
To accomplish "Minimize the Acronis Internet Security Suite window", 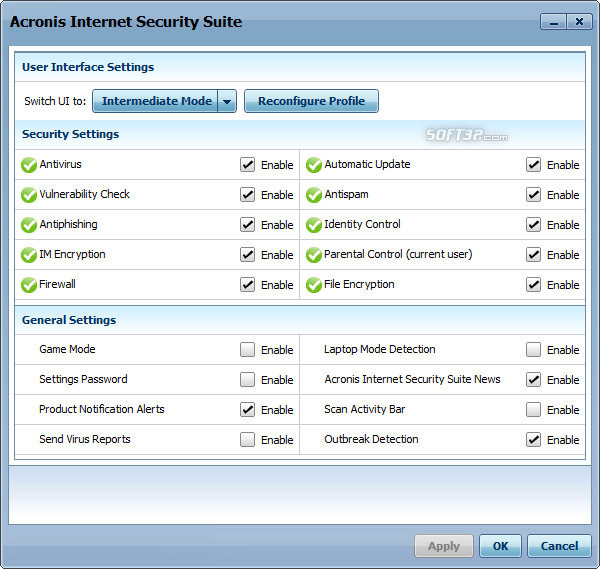I will 553,22.
